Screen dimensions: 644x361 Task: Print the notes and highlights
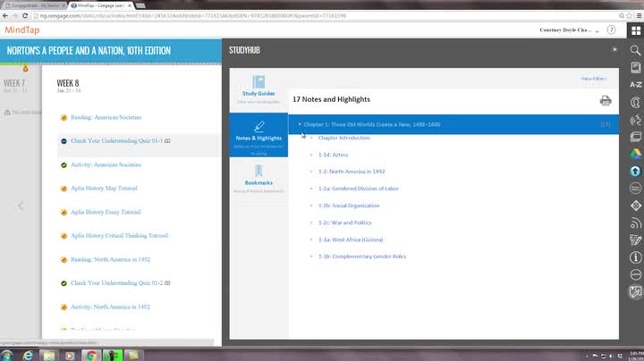click(x=606, y=100)
